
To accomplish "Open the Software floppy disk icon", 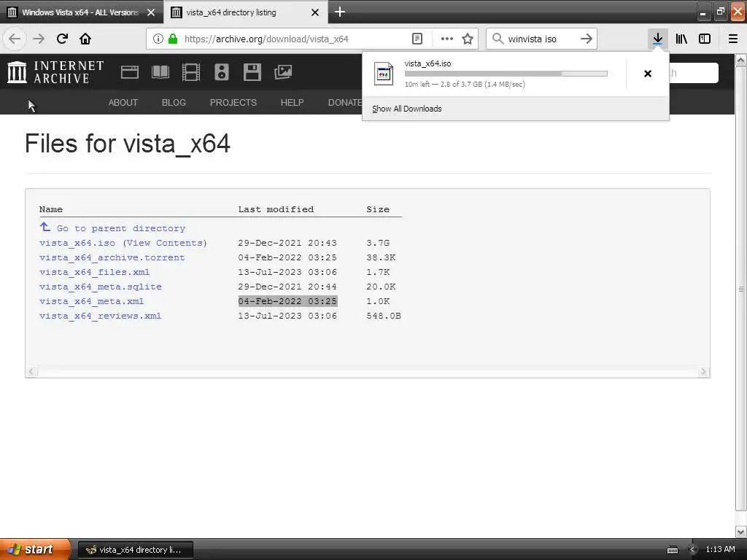I will [252, 72].
